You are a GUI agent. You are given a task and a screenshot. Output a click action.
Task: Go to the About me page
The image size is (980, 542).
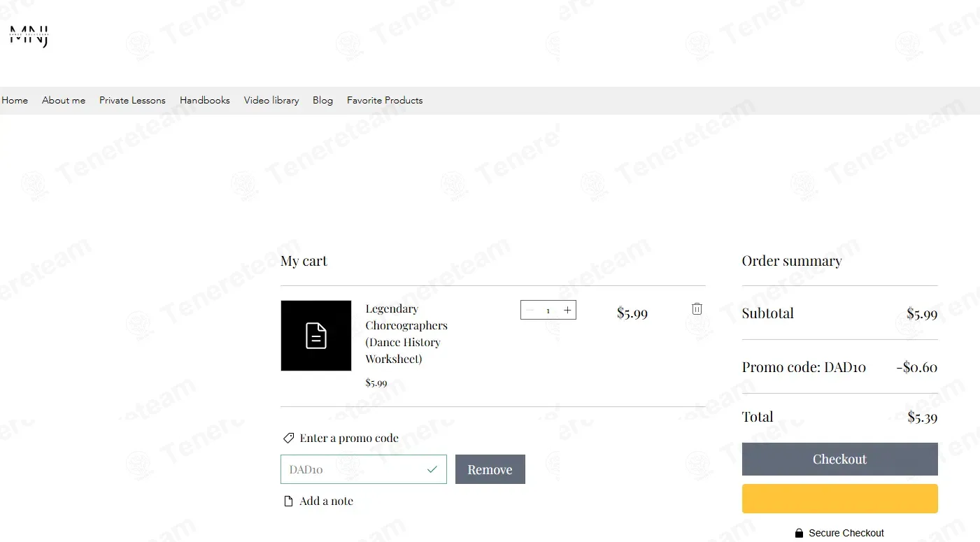point(64,100)
